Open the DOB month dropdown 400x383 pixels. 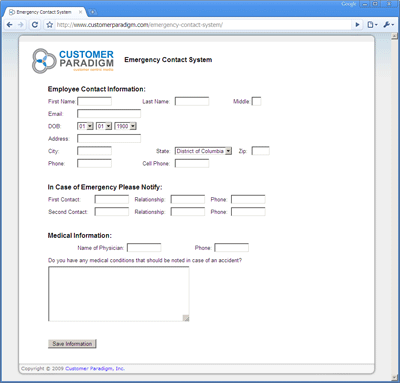[85, 126]
